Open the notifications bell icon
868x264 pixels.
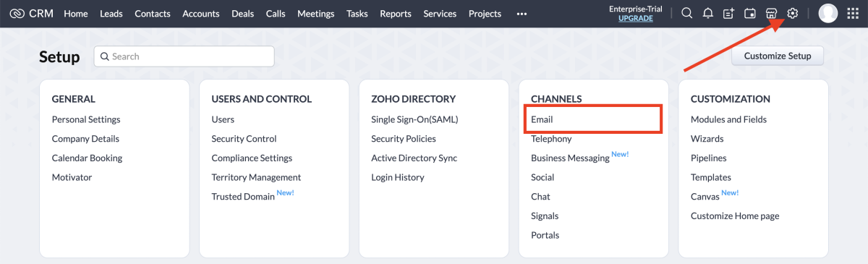pos(708,13)
